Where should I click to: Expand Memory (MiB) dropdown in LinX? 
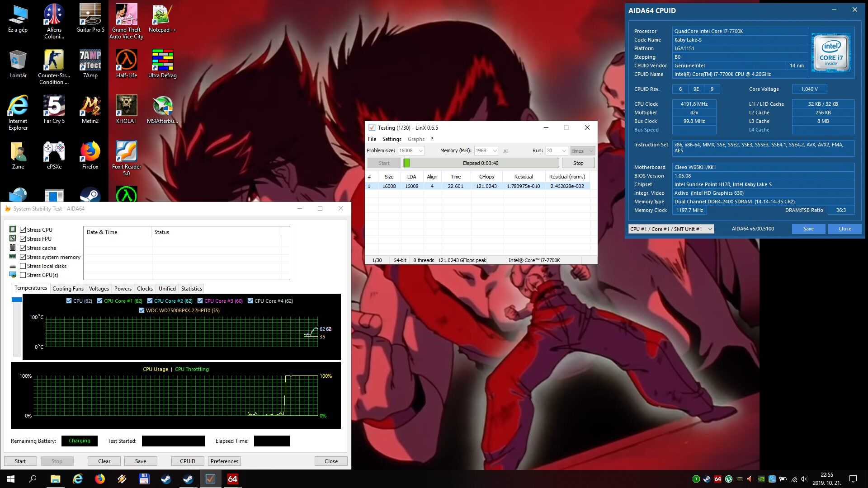coord(495,150)
